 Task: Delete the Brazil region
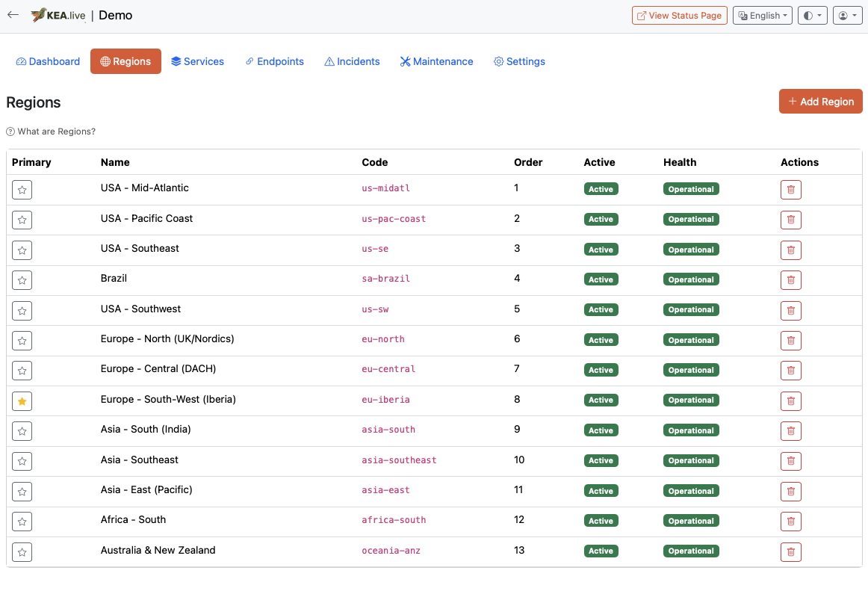pos(790,280)
